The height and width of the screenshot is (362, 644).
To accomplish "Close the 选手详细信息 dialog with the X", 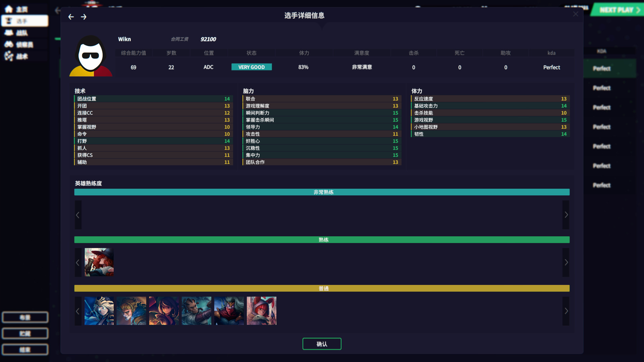I will click(576, 14).
